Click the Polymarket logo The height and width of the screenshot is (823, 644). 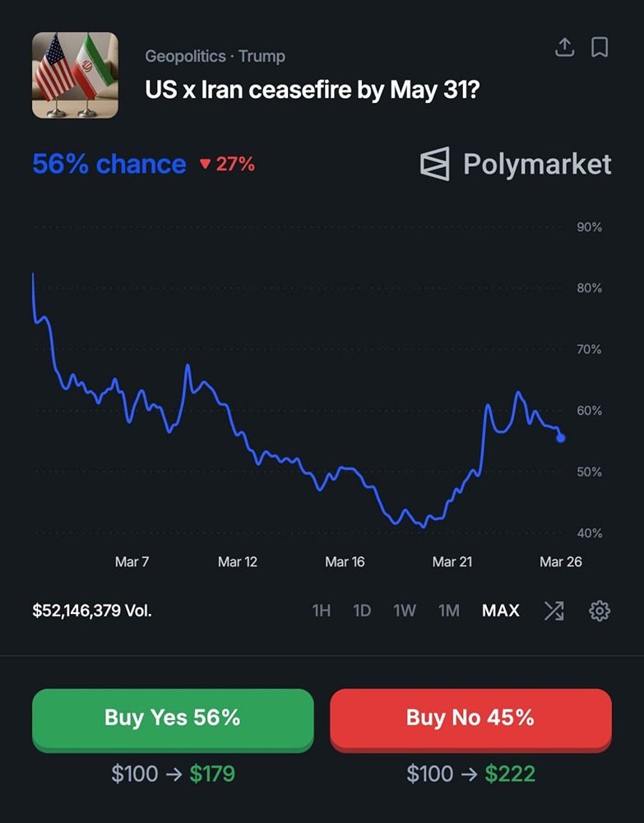(x=516, y=164)
